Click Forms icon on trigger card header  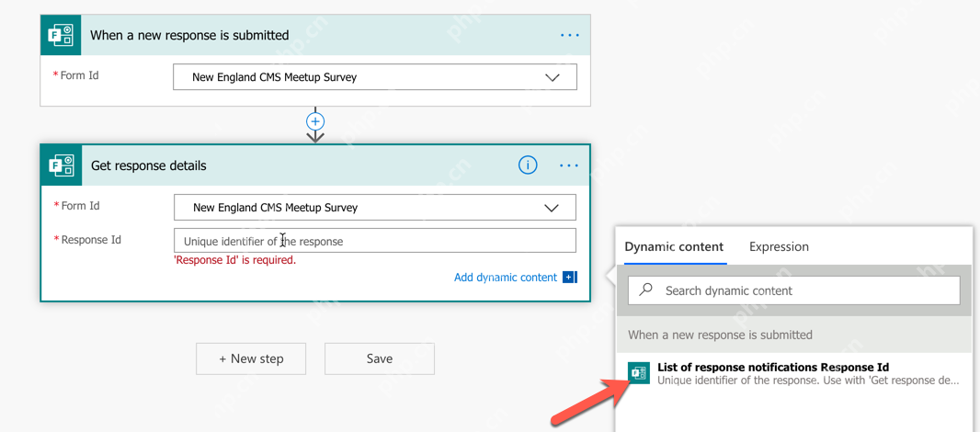click(62, 35)
